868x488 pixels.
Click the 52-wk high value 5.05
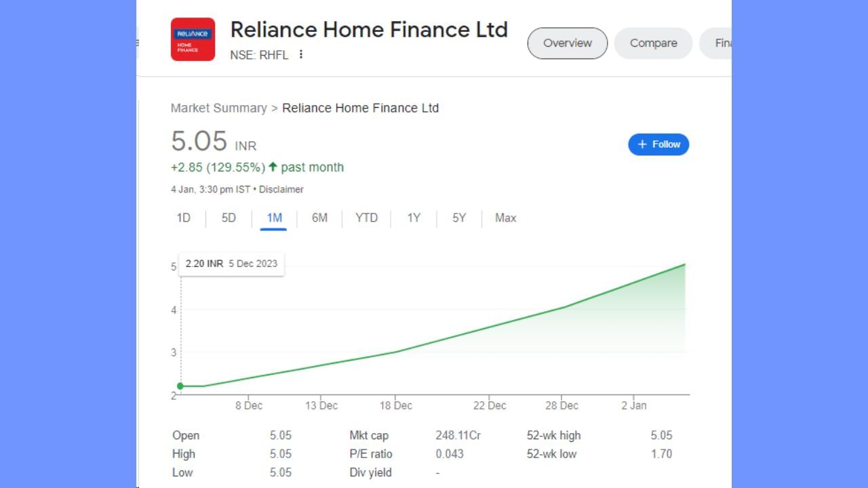(x=661, y=435)
